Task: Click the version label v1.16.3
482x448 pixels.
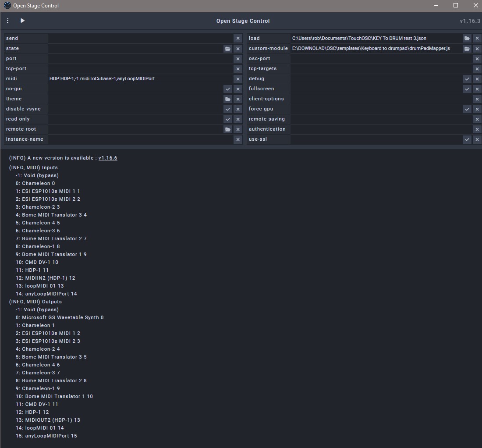Action: coord(470,21)
